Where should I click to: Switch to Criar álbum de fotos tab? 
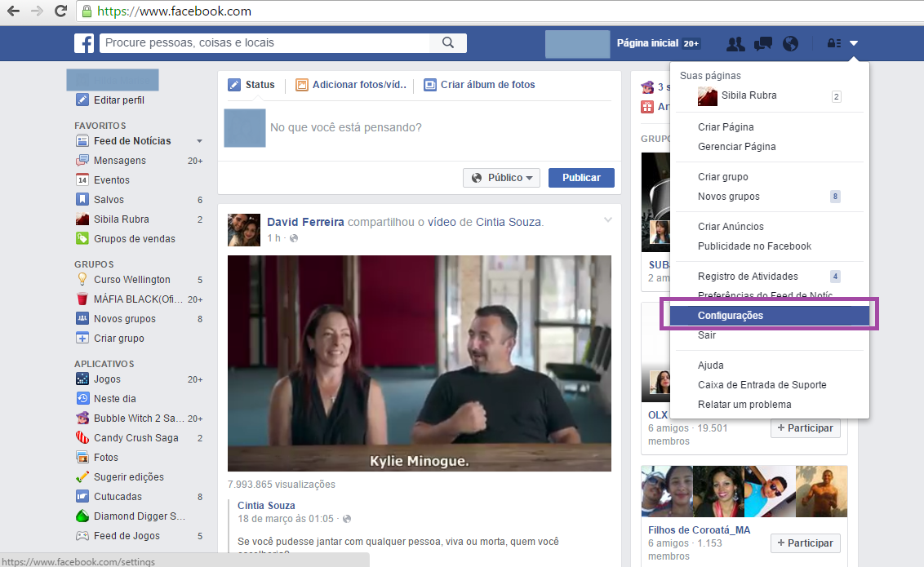(x=480, y=85)
